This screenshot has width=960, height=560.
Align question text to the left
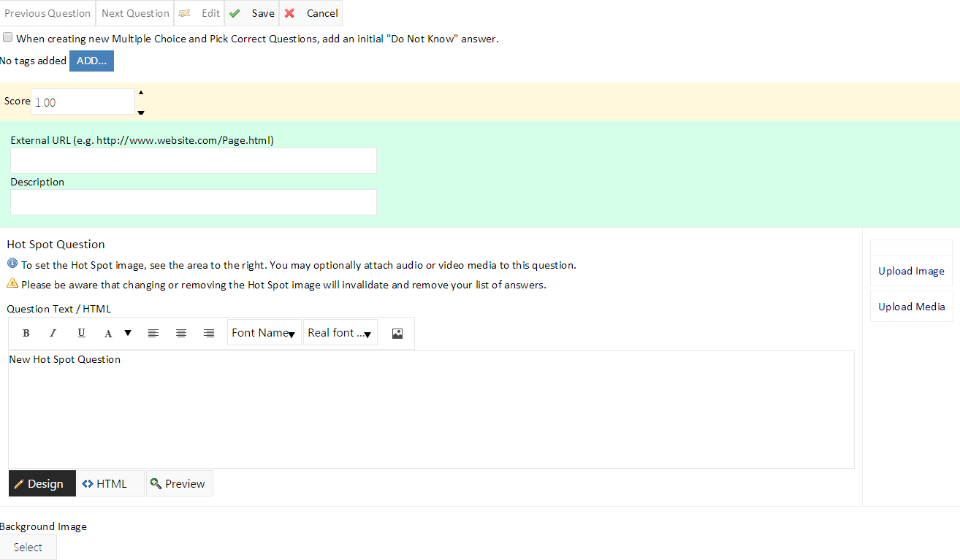[x=153, y=333]
